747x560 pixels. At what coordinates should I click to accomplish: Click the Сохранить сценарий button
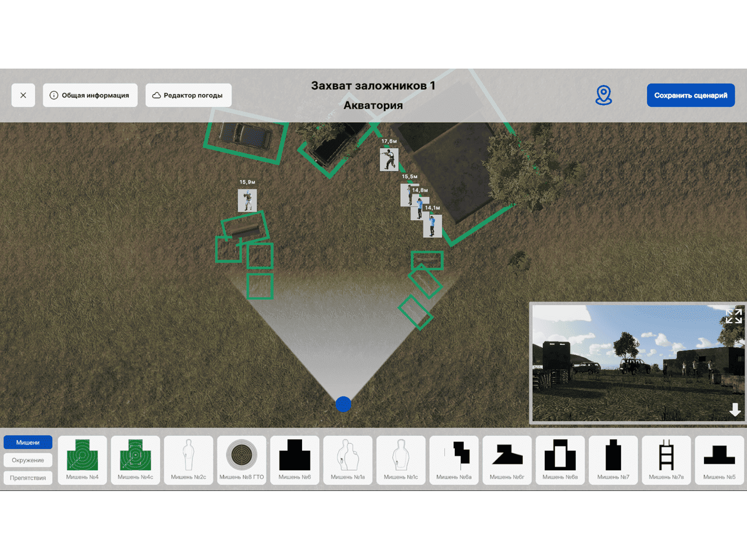(x=691, y=95)
